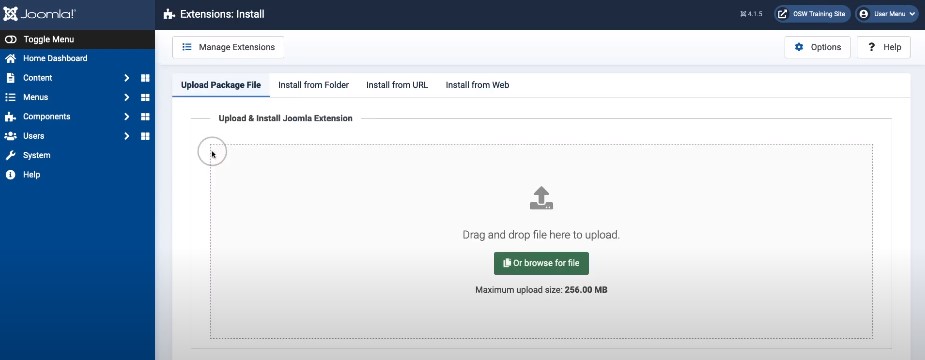Click the Maximum upload size text
The image size is (925, 360).
point(541,290)
